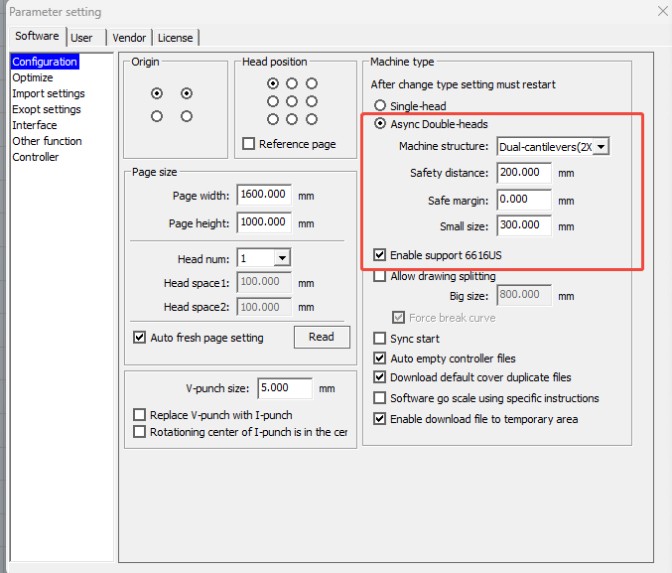
Task: Select the top-right Head position radio
Action: (312, 83)
